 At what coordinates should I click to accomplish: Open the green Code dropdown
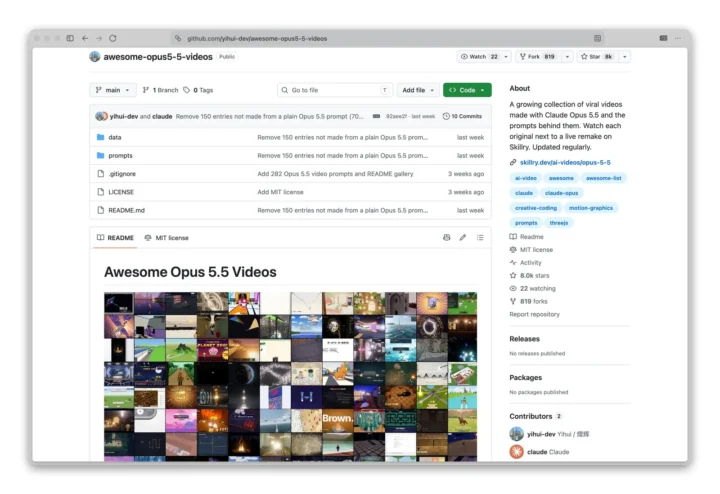[467, 90]
